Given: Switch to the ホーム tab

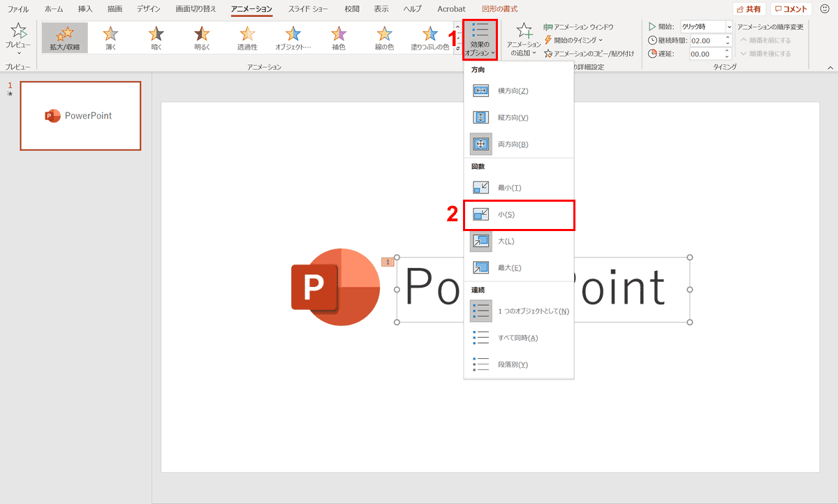Looking at the screenshot, I should point(54,9).
